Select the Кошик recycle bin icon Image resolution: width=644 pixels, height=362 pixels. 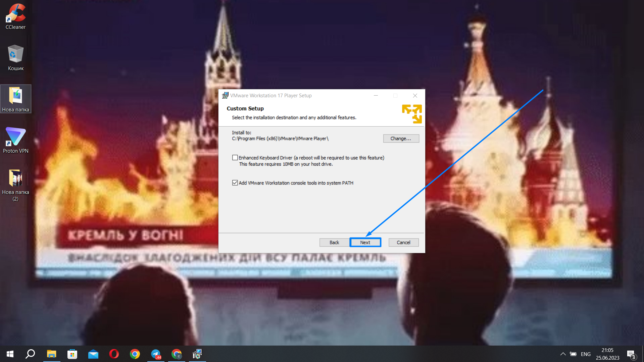tap(15, 58)
